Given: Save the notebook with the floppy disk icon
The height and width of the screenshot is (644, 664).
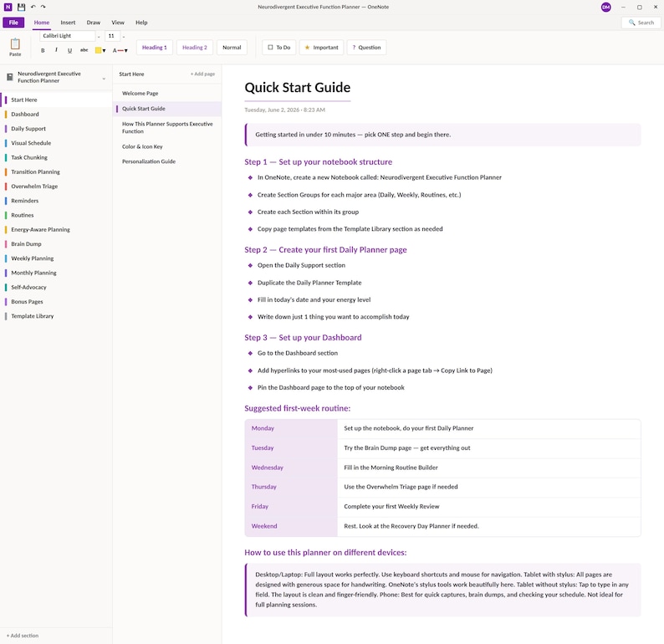Looking at the screenshot, I should [21, 7].
